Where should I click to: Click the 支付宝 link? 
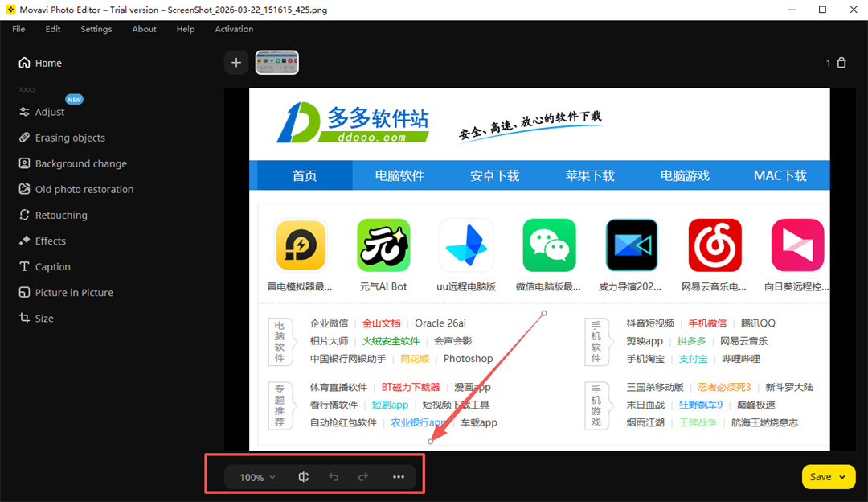point(693,359)
